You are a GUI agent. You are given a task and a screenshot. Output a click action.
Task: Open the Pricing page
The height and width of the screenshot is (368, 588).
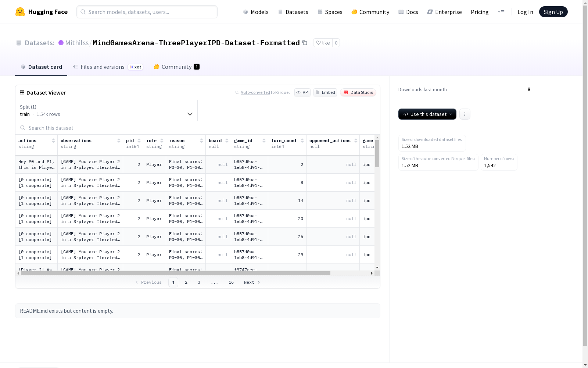pyautogui.click(x=480, y=12)
